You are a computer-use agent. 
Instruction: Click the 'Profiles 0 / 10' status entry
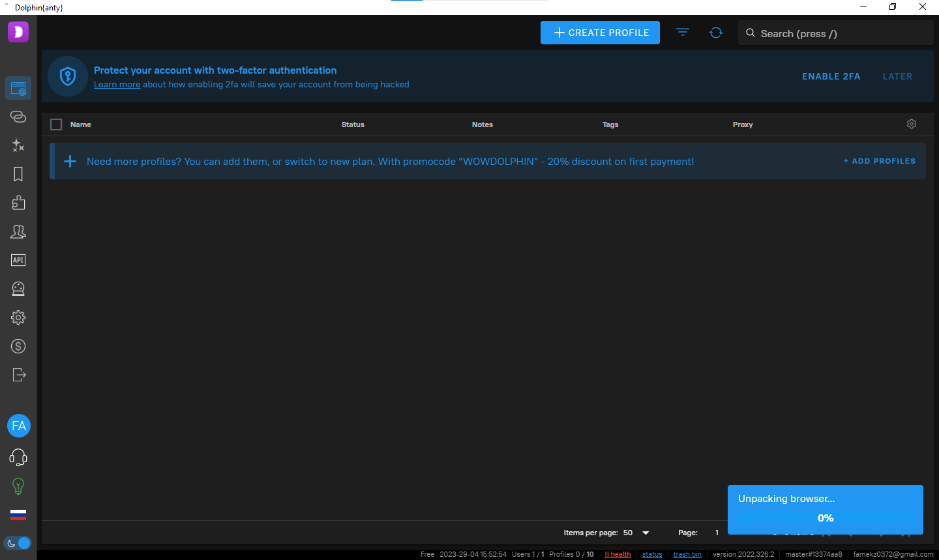pyautogui.click(x=571, y=554)
